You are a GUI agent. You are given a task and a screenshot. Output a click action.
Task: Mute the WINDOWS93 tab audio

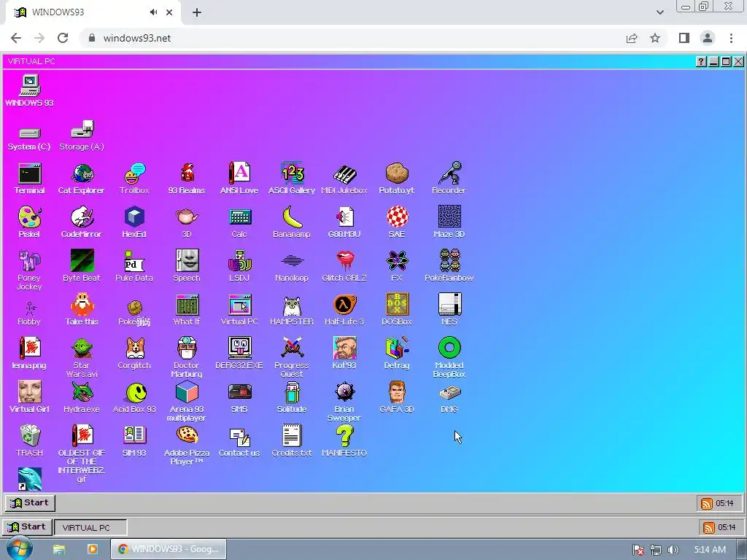tap(153, 12)
